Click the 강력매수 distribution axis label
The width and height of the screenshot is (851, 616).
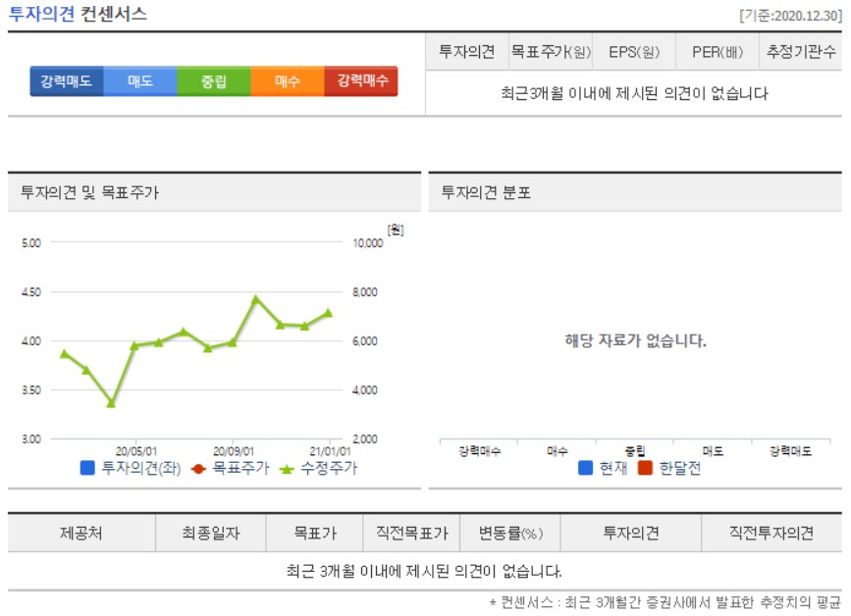click(480, 451)
